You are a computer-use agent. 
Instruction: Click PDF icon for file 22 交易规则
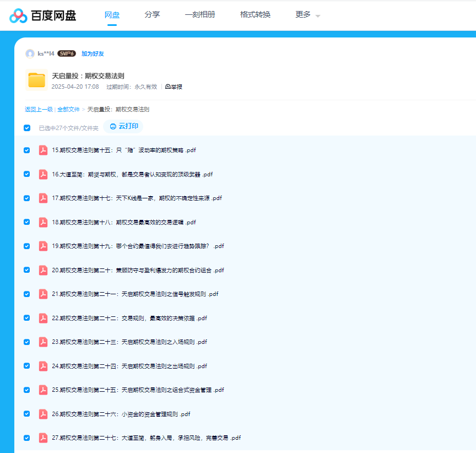tap(43, 318)
